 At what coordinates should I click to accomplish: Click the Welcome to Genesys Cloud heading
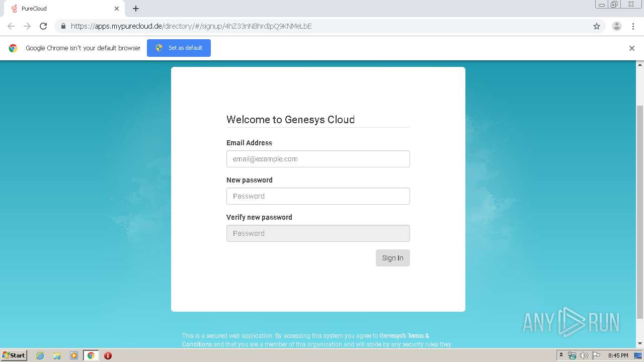tap(291, 120)
